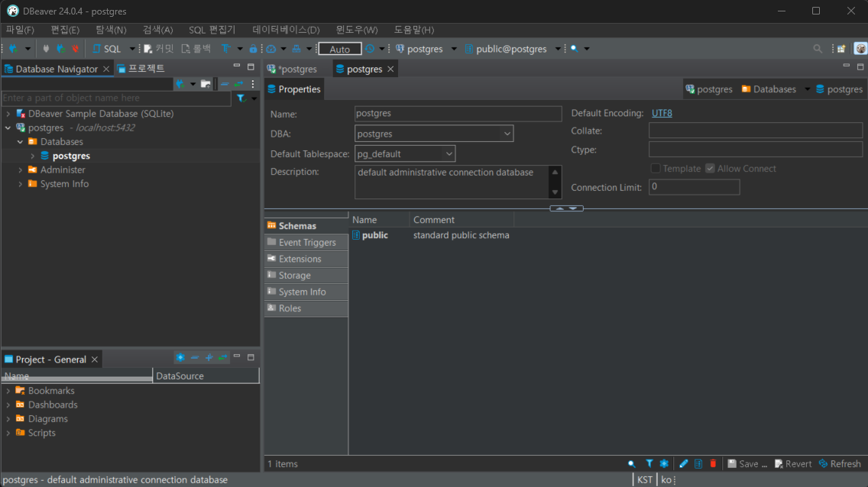This screenshot has height=487, width=868.
Task: Open a new SQL script editor
Action: pyautogui.click(x=107, y=49)
